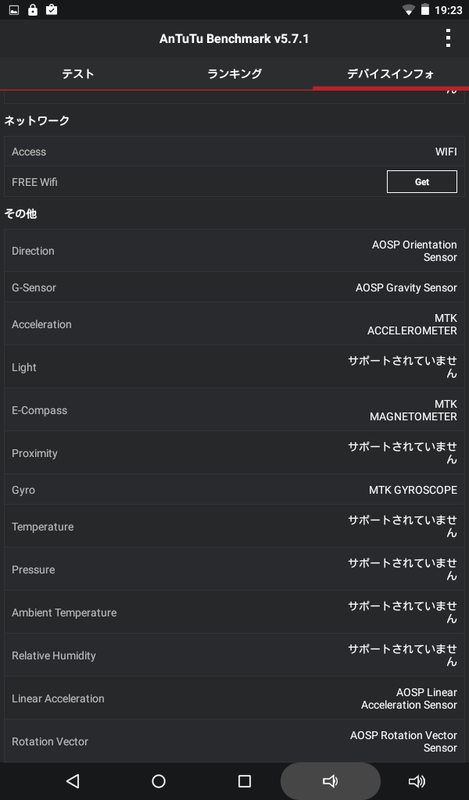Select the Gyro MTK GYROSCOPE row
This screenshot has height=800, width=469.
point(234,490)
